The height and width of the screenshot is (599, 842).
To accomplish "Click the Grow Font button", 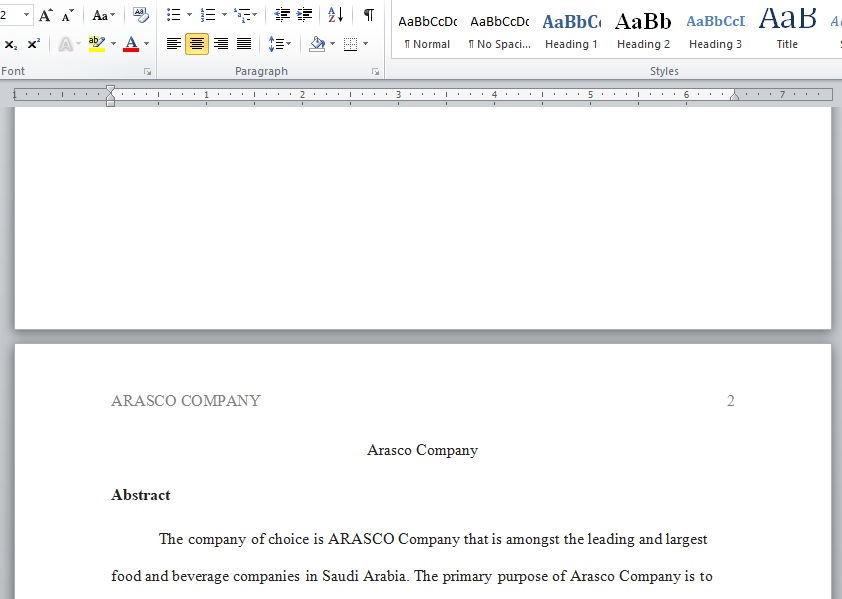I will pos(46,15).
